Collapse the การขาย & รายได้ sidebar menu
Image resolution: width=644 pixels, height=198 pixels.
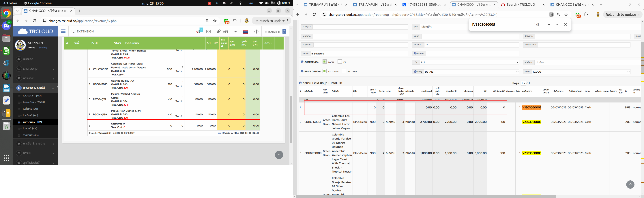[35, 88]
